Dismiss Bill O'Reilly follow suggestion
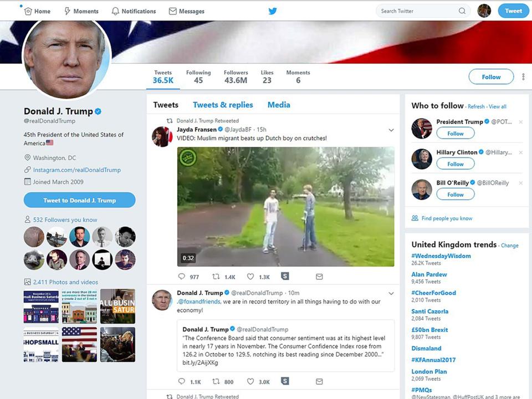Image resolution: width=532 pixels, height=399 pixels. (x=521, y=183)
